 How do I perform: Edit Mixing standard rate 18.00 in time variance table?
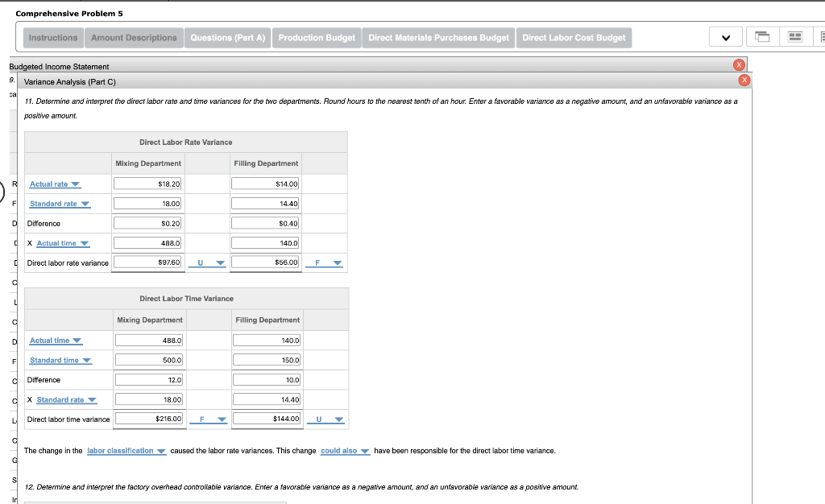(149, 399)
